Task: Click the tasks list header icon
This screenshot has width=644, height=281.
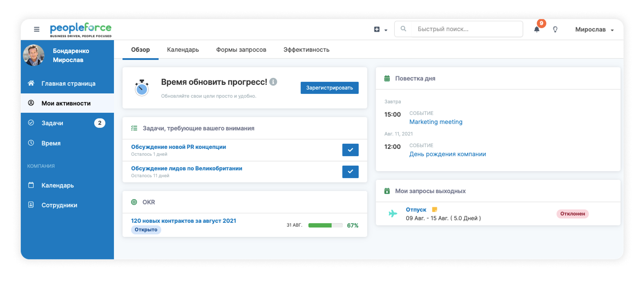Action: click(134, 128)
